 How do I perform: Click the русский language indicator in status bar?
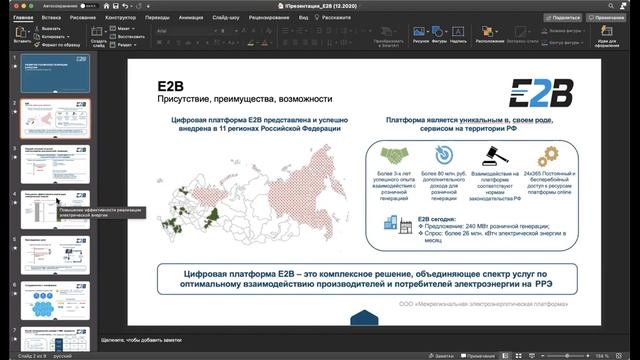pos(62,356)
